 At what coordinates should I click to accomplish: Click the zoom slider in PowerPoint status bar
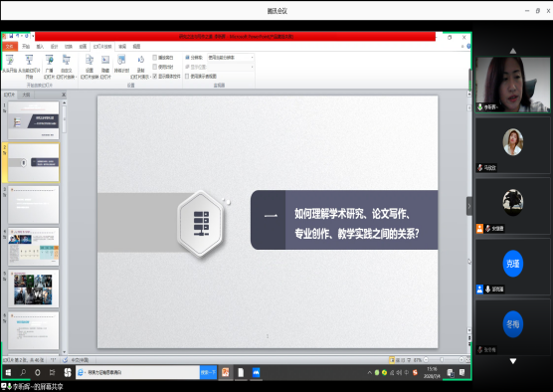(x=443, y=360)
